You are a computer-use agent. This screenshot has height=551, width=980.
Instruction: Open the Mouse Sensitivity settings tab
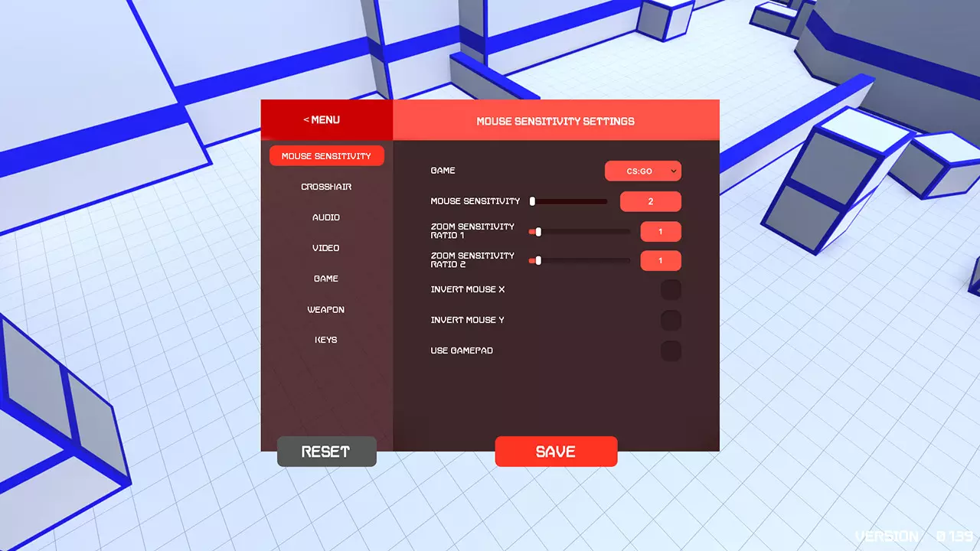point(327,156)
